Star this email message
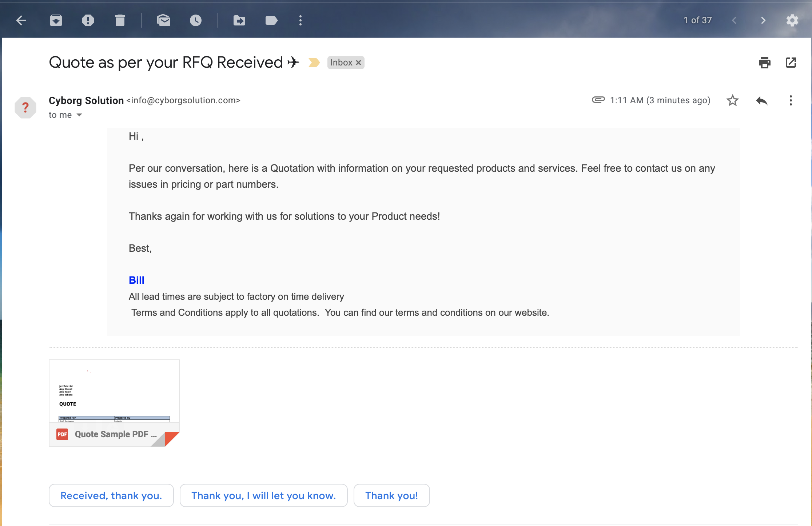Screen dimensions: 812x526 tap(733, 101)
